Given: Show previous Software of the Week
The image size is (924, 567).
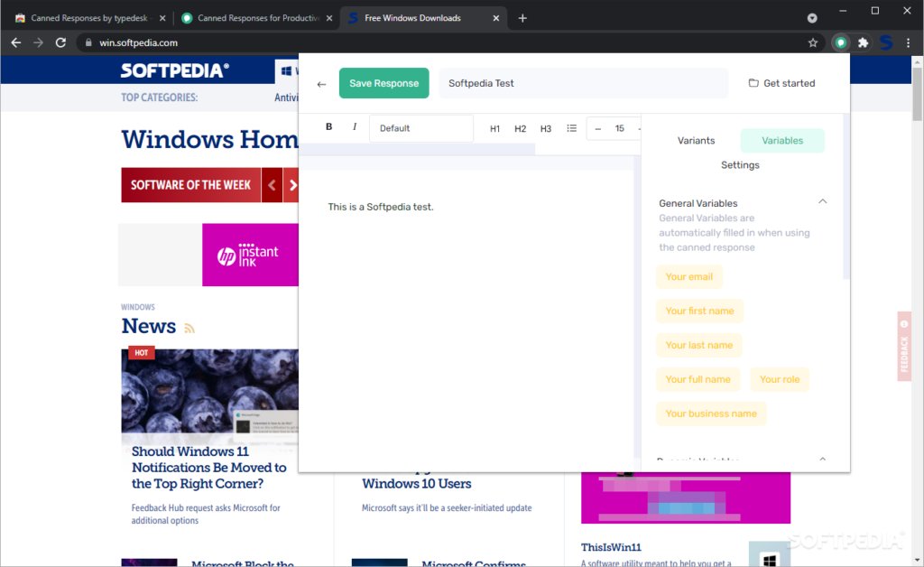Looking at the screenshot, I should tap(272, 185).
